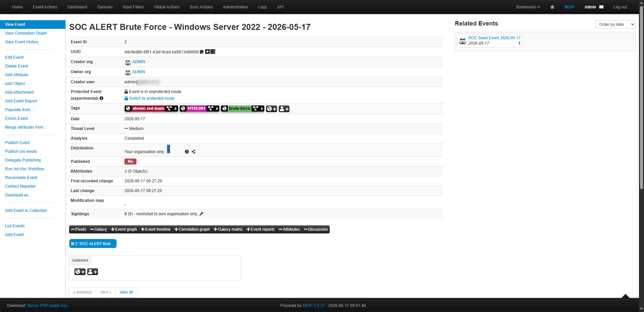
Task: Click the related event organisation logo
Action: click(463, 41)
